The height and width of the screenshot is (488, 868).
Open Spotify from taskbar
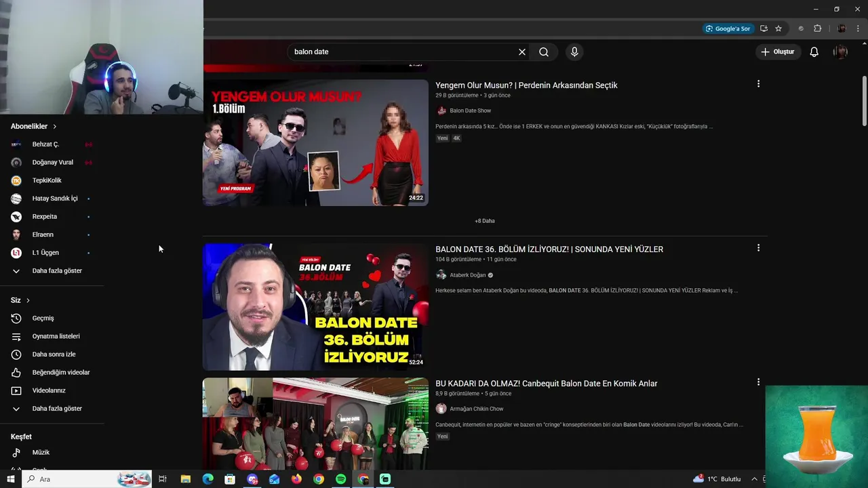click(x=341, y=479)
